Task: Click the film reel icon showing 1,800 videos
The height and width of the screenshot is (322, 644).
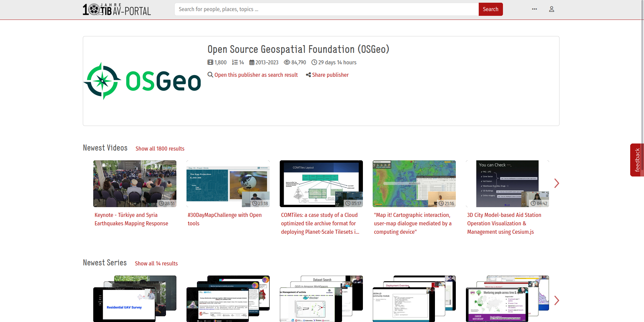Action: [210, 62]
